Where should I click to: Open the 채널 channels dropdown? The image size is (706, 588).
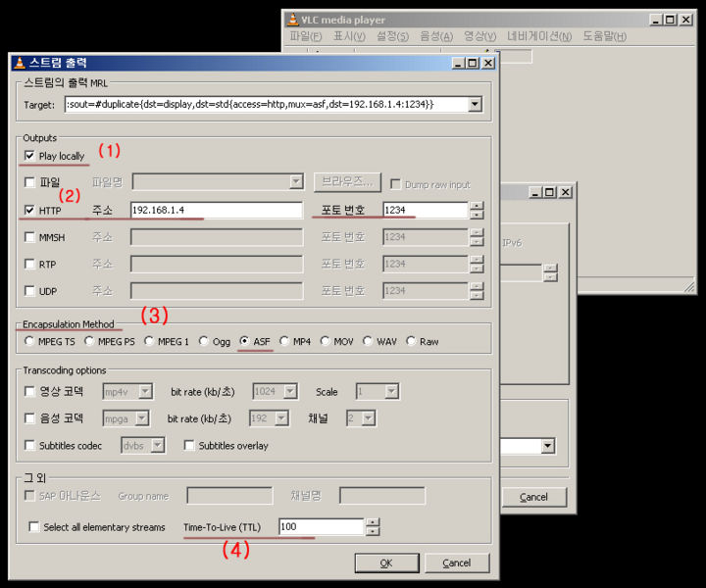[369, 418]
